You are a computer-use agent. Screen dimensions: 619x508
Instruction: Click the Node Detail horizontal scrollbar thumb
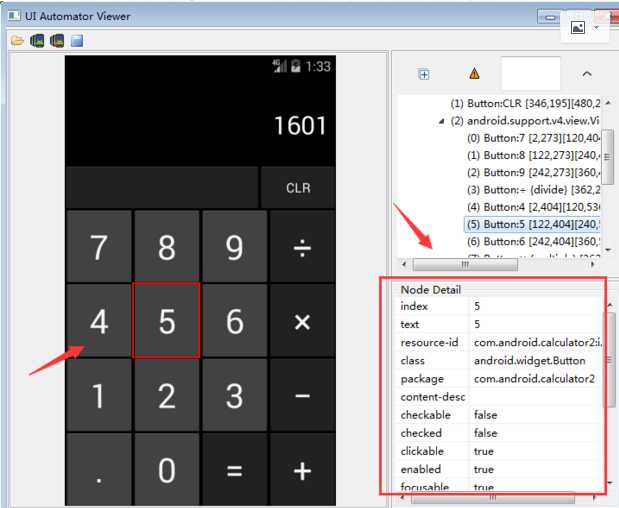pos(493,498)
